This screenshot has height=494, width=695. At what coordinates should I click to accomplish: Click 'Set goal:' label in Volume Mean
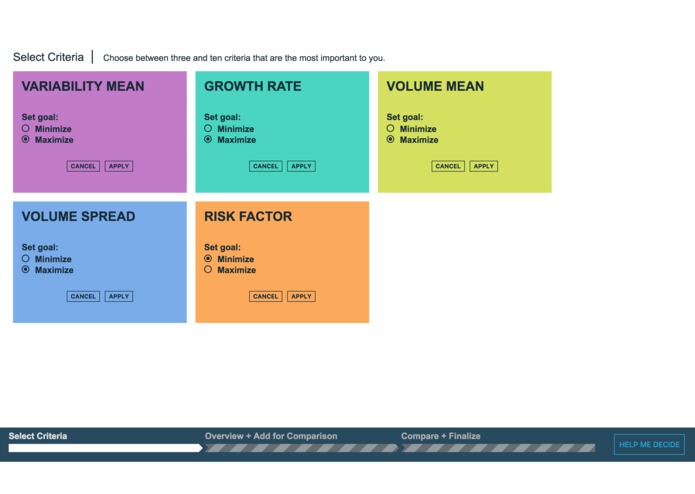405,117
